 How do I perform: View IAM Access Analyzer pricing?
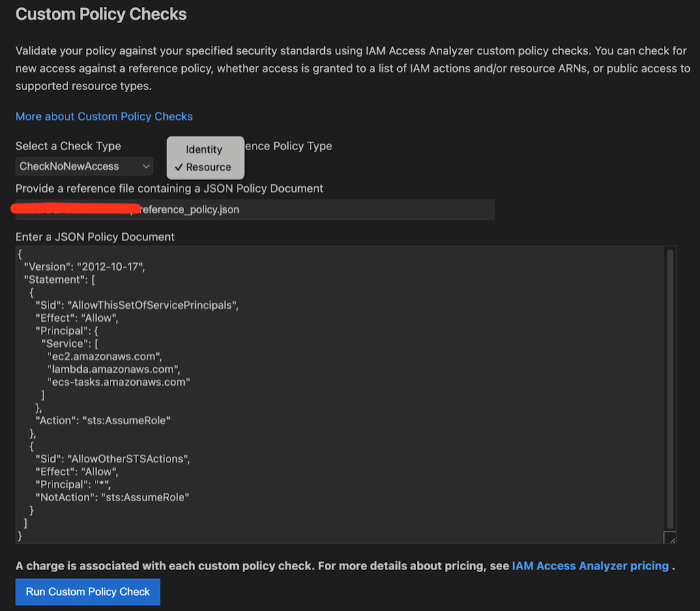pos(590,565)
